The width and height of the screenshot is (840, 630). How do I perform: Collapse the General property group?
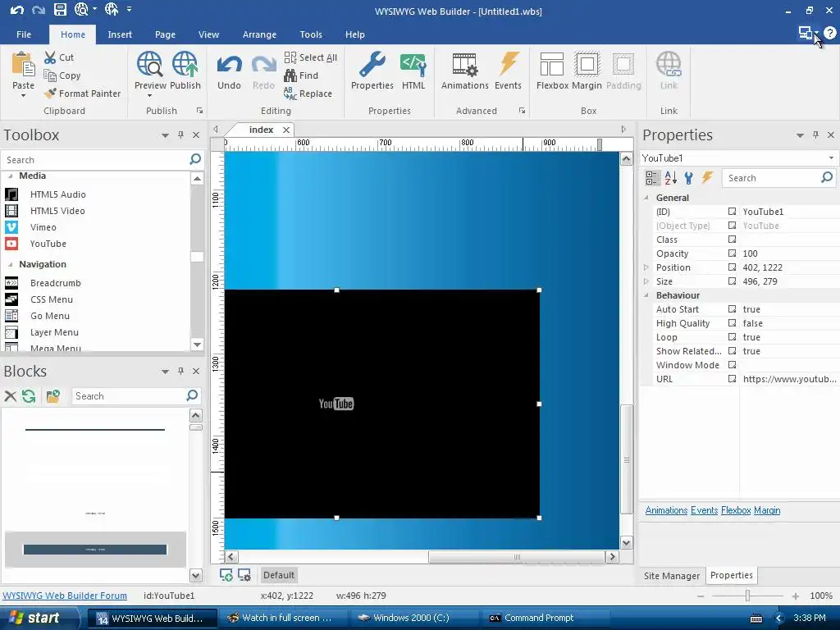[x=646, y=198]
